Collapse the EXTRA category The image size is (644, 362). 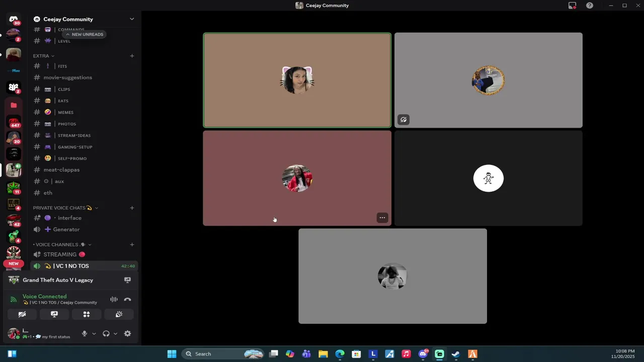click(x=44, y=56)
